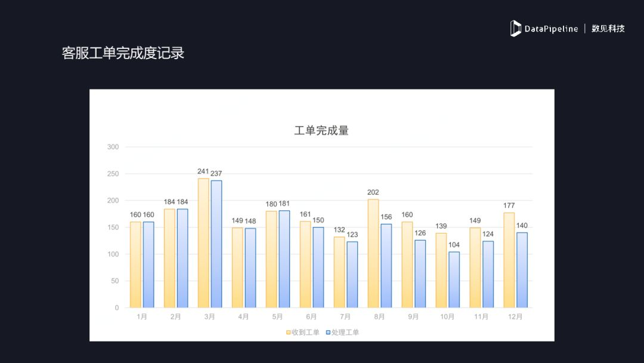Click the 11月 x-axis label

pos(481,317)
